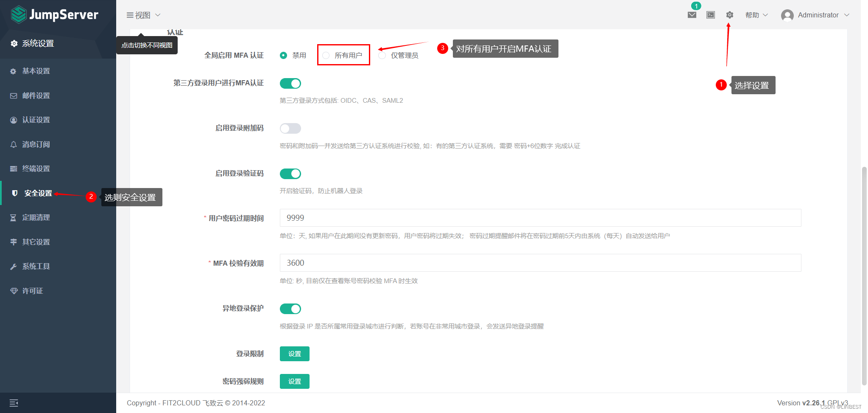The image size is (868, 413).
Task: Open the 终端设置 section
Action: (36, 169)
